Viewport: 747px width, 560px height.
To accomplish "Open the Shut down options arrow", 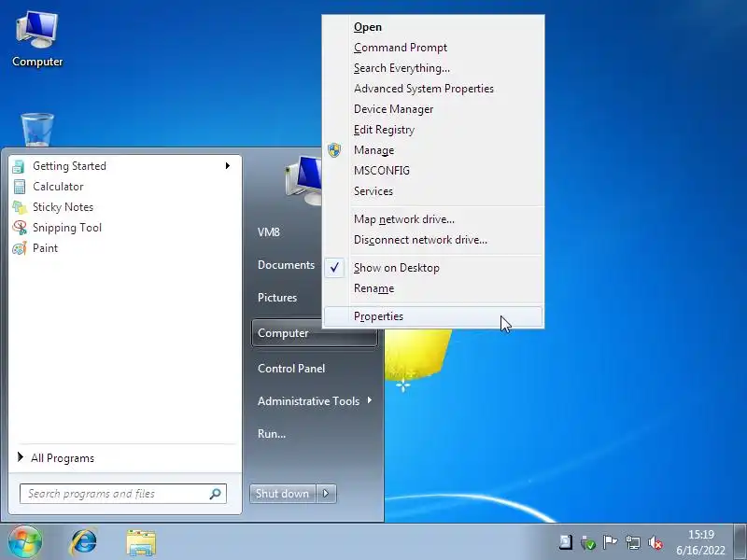I will point(326,494).
